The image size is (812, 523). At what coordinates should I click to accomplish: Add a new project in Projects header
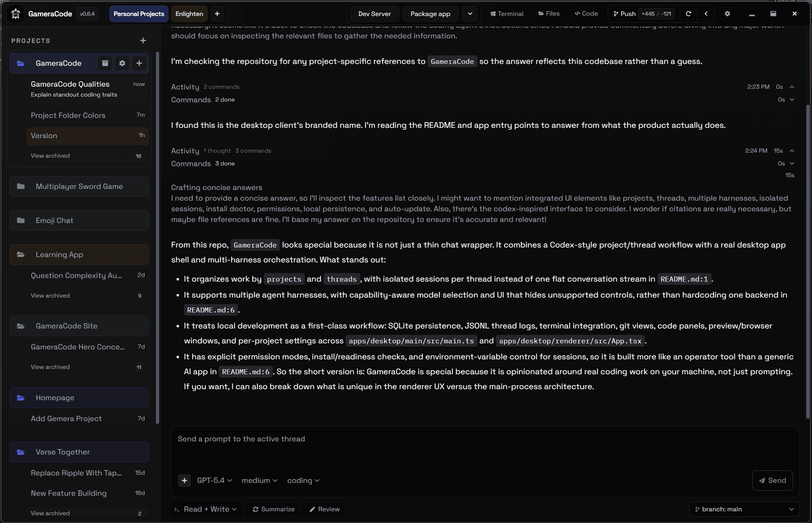(143, 40)
